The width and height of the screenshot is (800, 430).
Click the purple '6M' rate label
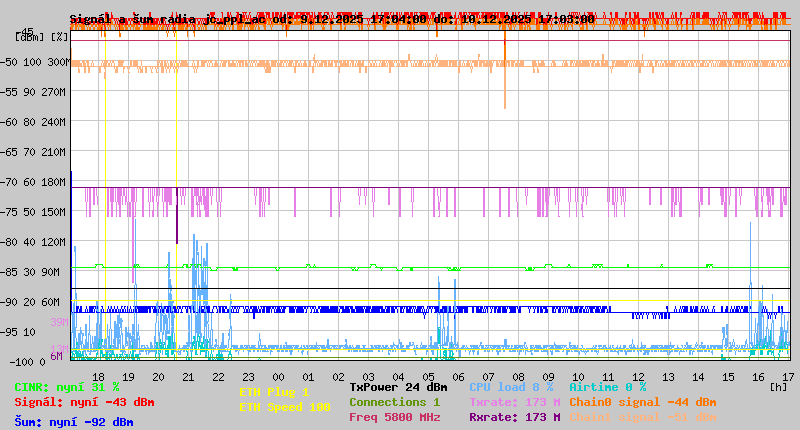pyautogui.click(x=56, y=356)
